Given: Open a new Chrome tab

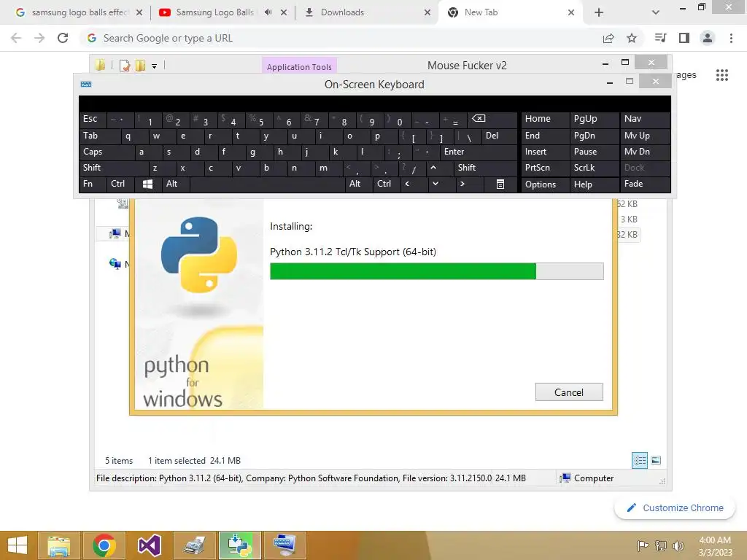Looking at the screenshot, I should pyautogui.click(x=599, y=12).
